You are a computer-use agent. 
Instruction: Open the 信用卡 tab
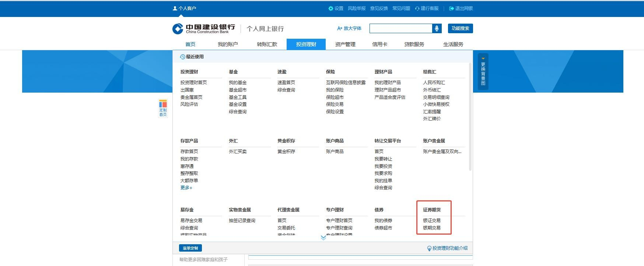(379, 44)
